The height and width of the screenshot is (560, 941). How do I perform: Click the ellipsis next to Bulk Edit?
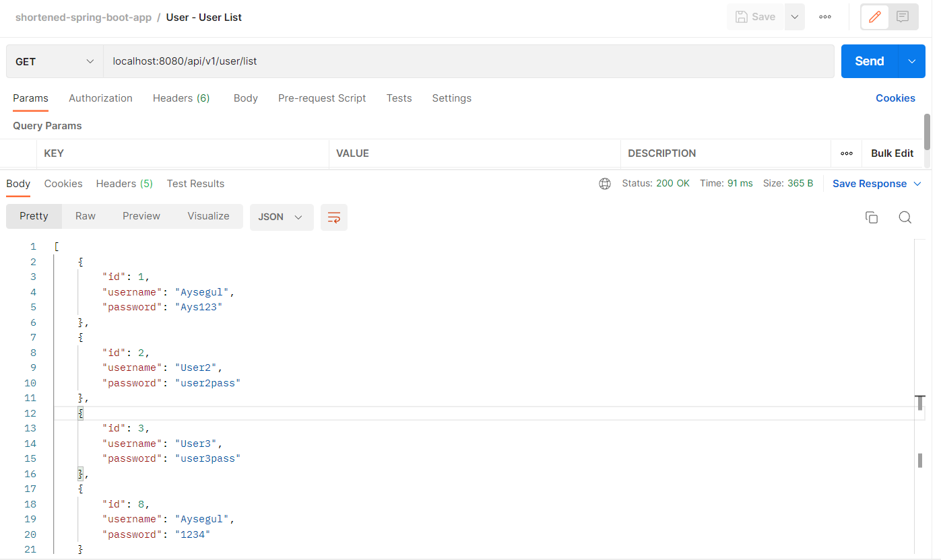pyautogui.click(x=846, y=153)
